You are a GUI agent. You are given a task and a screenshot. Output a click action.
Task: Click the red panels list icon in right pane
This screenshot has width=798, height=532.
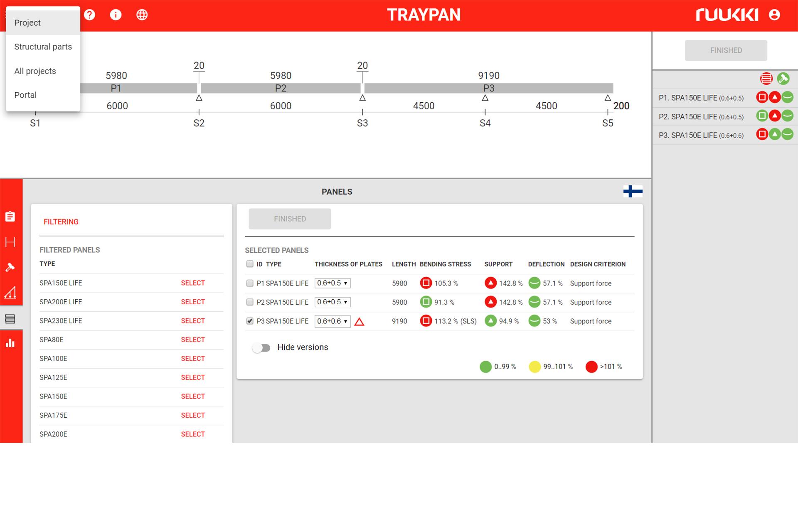point(766,79)
